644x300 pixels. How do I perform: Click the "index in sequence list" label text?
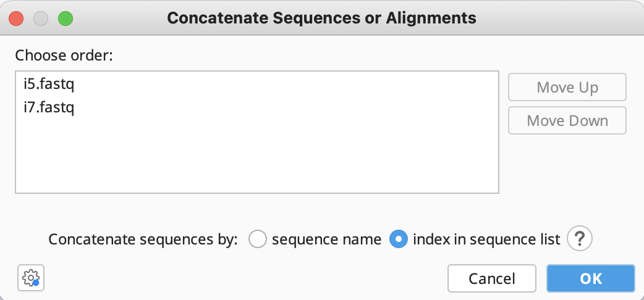486,239
